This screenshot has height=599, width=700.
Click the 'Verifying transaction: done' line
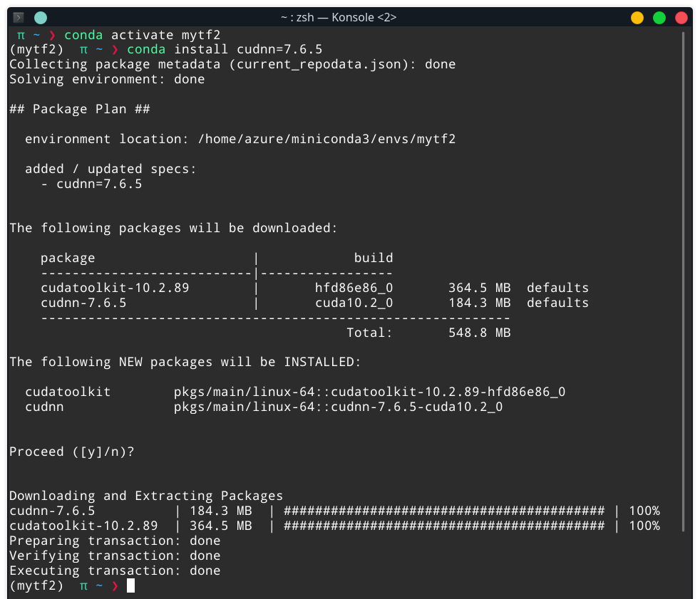click(115, 556)
